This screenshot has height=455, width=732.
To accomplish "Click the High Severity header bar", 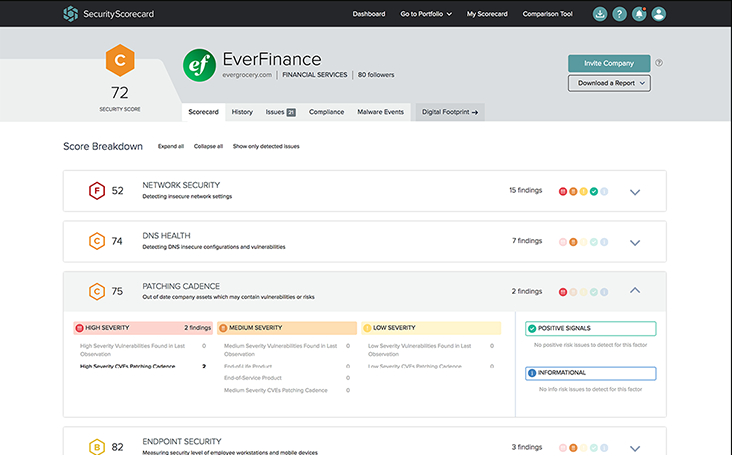I will pyautogui.click(x=143, y=328).
